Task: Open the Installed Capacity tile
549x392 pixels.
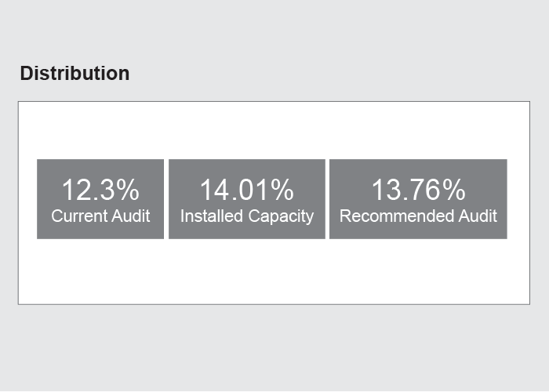Action: (x=247, y=199)
